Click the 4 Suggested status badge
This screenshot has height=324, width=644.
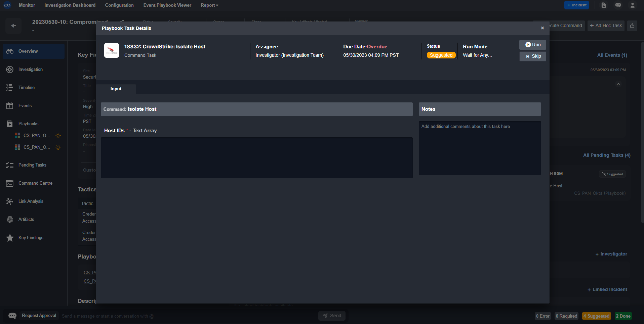point(596,316)
